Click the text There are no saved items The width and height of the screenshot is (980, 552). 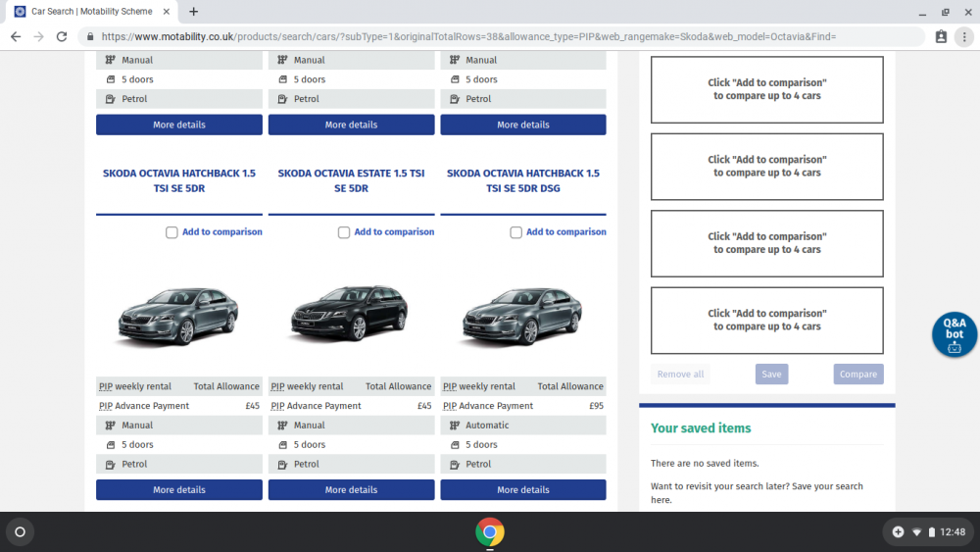click(x=705, y=463)
